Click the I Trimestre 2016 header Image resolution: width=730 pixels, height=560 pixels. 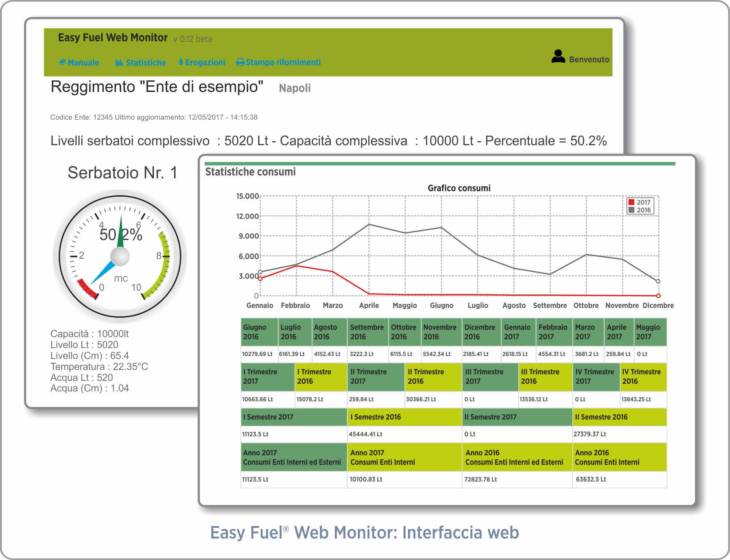tap(321, 377)
